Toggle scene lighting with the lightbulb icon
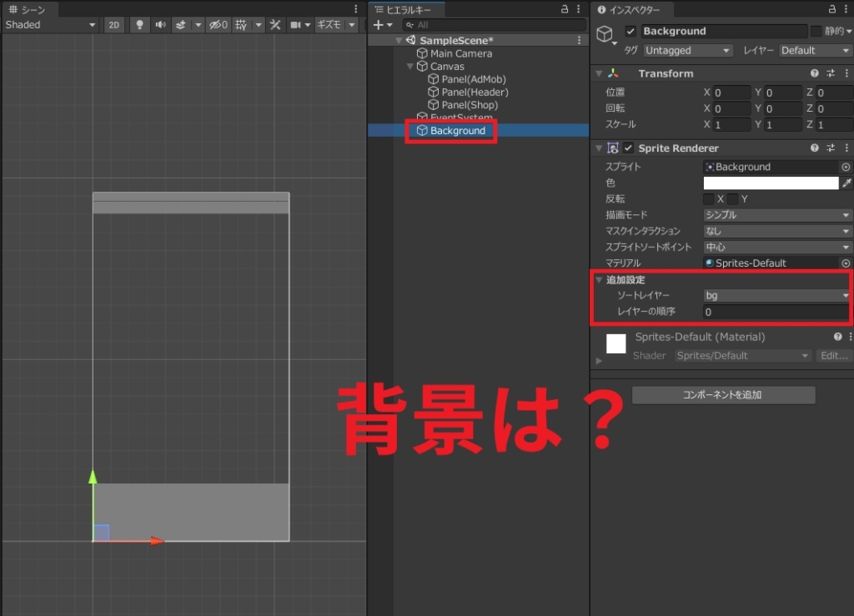The height and width of the screenshot is (616, 854). (x=139, y=25)
